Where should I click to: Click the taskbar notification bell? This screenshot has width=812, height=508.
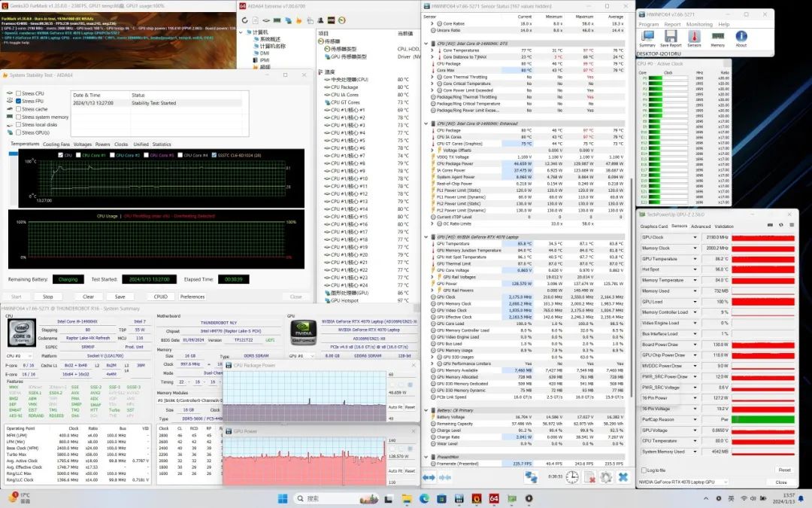coord(801,498)
